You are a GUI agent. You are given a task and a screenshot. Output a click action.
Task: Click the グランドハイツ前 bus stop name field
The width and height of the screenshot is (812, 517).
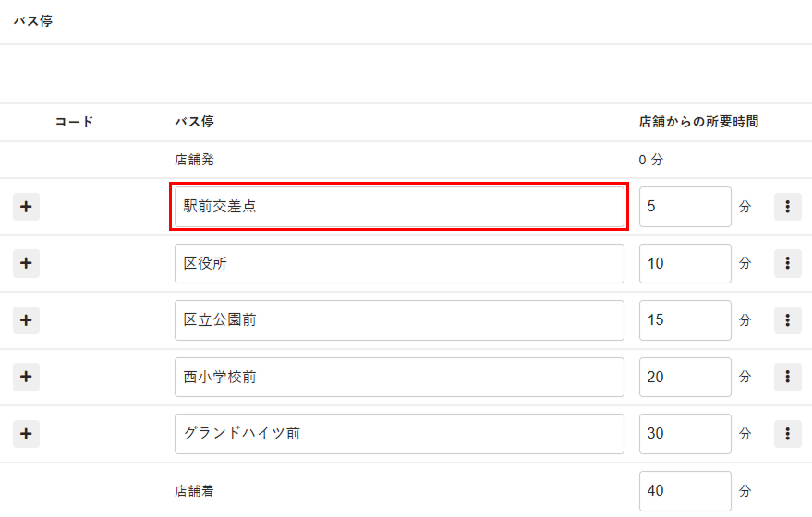click(399, 433)
